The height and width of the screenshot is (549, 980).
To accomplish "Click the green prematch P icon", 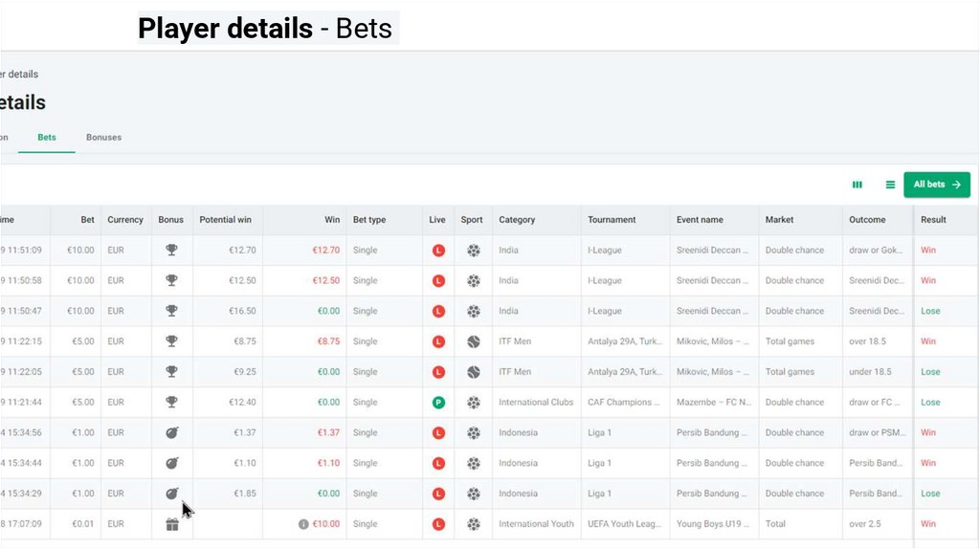I will pyautogui.click(x=438, y=403).
